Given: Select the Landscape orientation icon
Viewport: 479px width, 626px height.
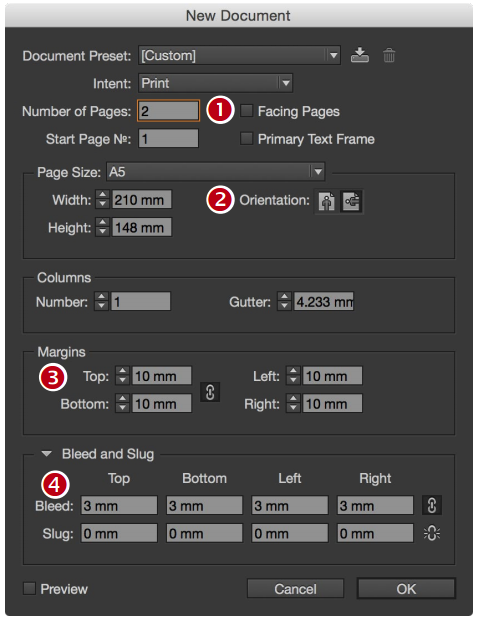Looking at the screenshot, I should 351,201.
